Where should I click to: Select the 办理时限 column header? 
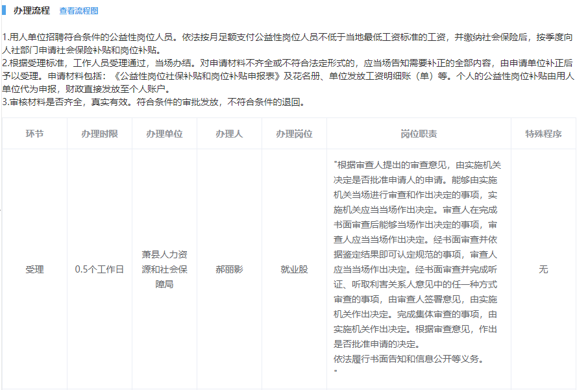tap(99, 134)
